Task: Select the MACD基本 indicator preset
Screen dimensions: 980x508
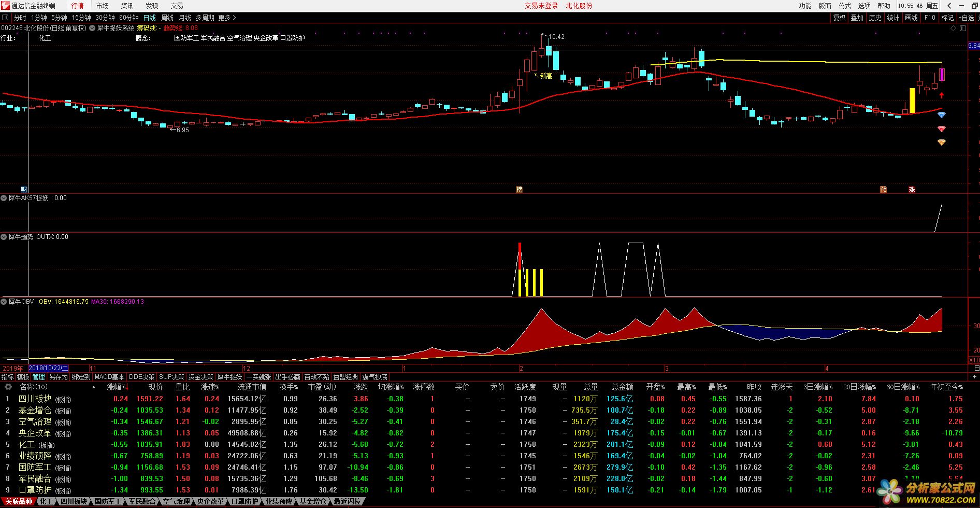Action: [109, 377]
